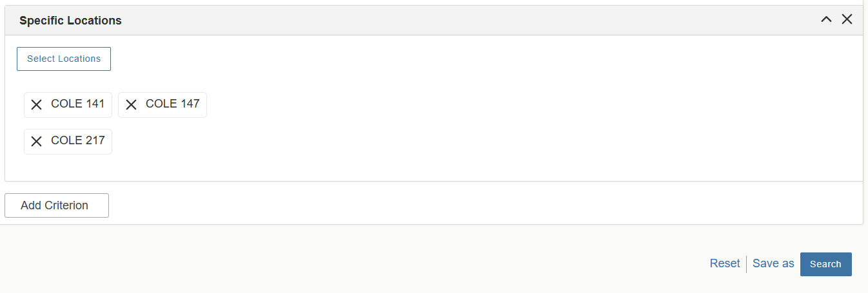Close the Specific Locations criterion panel
The height and width of the screenshot is (293, 868).
tap(847, 20)
